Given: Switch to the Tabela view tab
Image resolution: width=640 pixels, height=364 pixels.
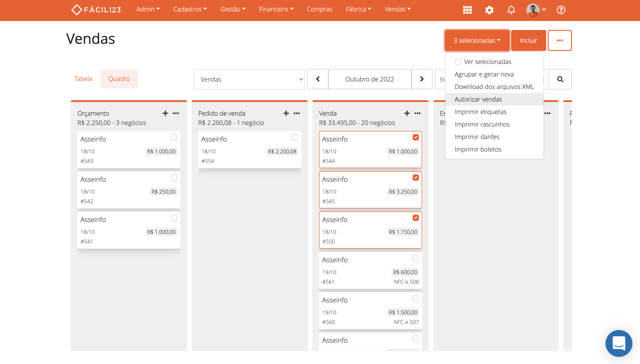Looking at the screenshot, I should 83,79.
